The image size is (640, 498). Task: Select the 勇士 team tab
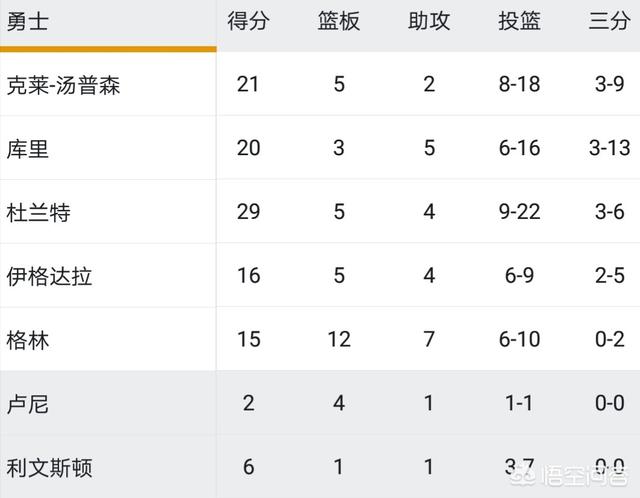pos(28,22)
